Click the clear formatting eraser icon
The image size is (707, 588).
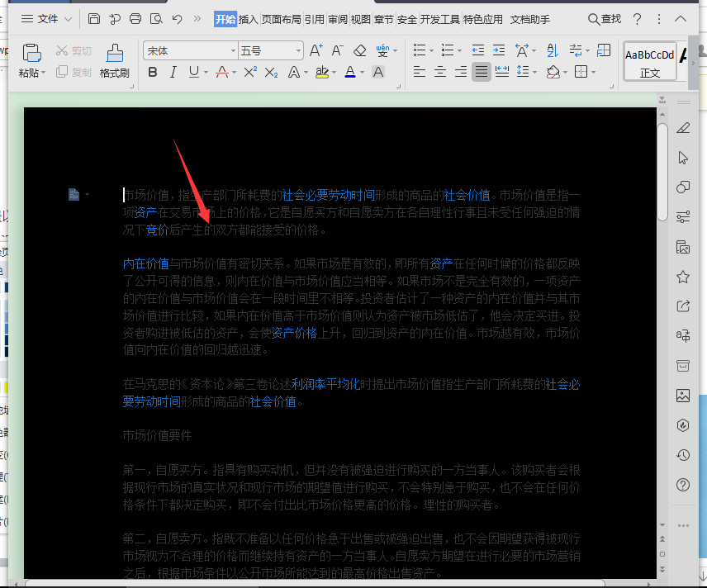pyautogui.click(x=360, y=50)
